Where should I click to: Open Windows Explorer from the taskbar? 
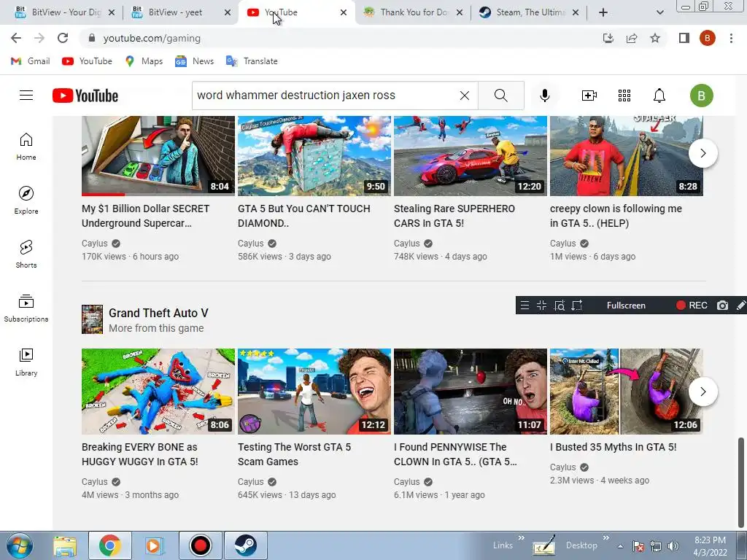[x=65, y=545]
